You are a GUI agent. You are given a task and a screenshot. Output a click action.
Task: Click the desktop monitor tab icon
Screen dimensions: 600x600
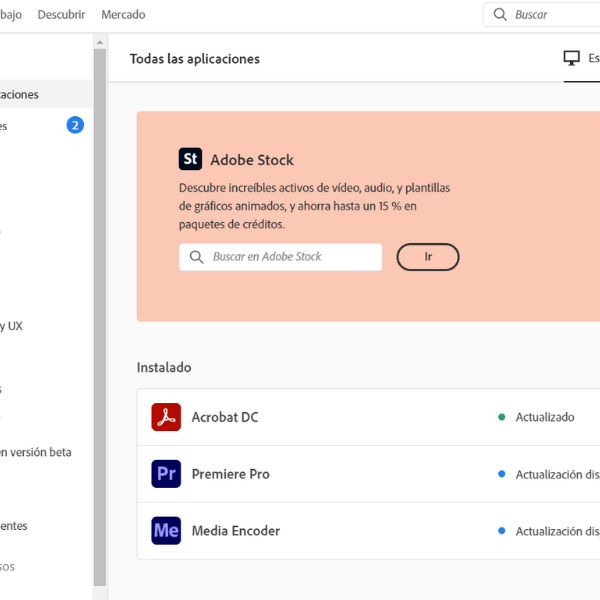571,58
